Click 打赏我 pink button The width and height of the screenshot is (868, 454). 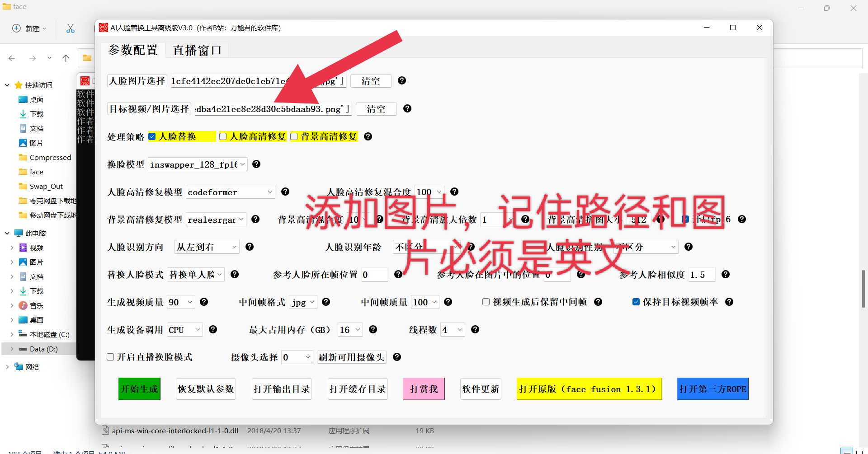coord(424,389)
